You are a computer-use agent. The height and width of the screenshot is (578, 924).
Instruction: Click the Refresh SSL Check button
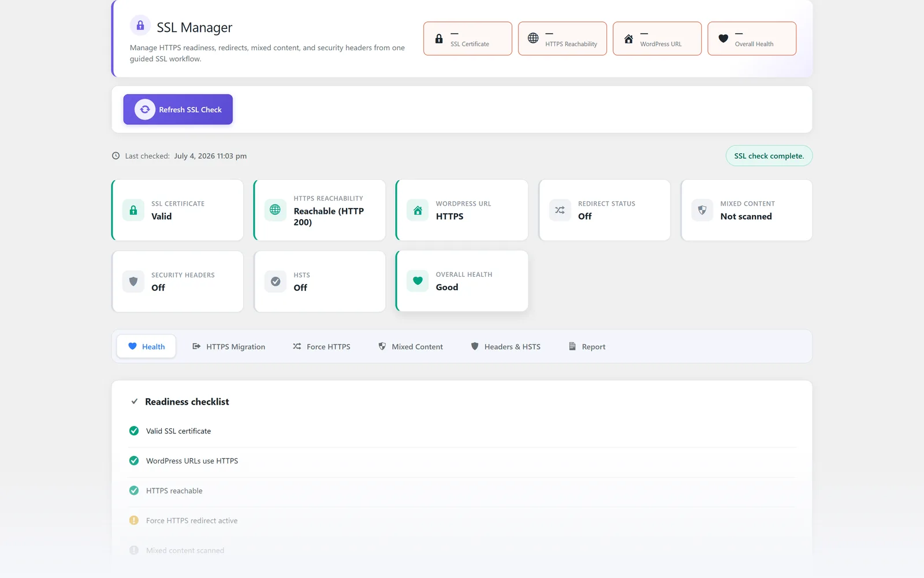(178, 109)
